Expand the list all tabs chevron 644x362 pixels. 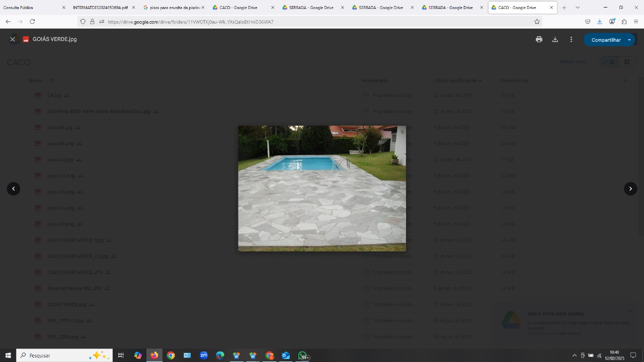pyautogui.click(x=577, y=8)
